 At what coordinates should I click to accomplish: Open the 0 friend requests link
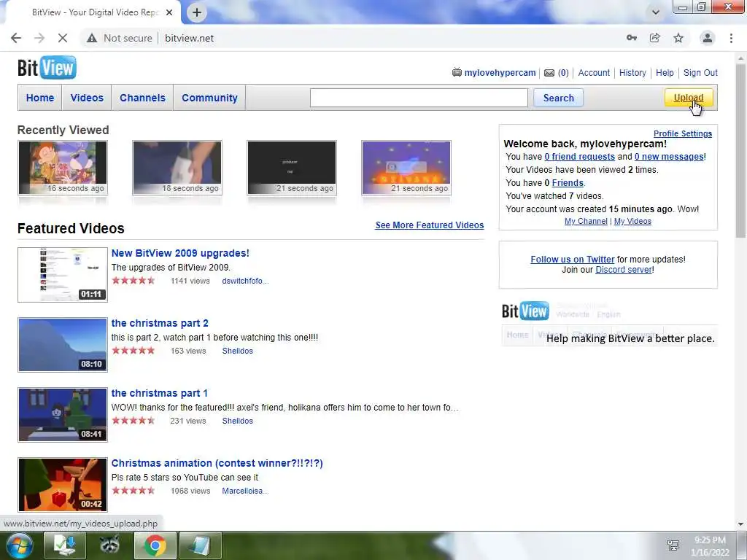pyautogui.click(x=579, y=157)
